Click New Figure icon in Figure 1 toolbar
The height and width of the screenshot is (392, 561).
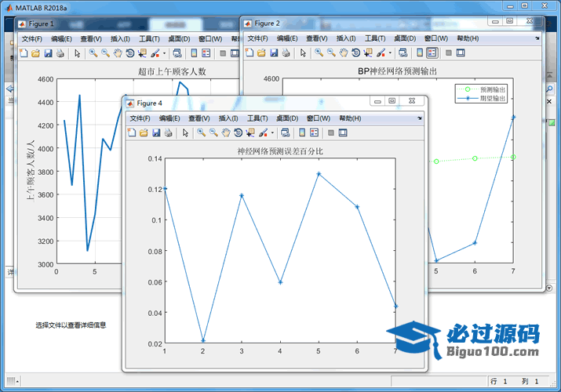[24, 53]
